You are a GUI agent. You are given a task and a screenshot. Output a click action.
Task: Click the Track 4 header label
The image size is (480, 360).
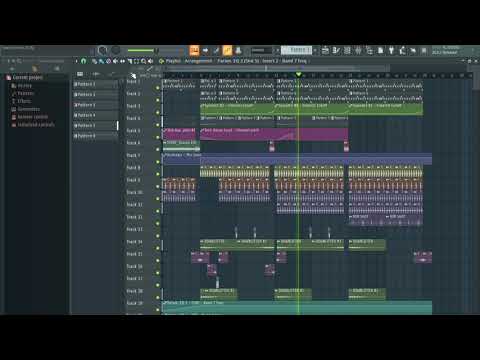134,118
